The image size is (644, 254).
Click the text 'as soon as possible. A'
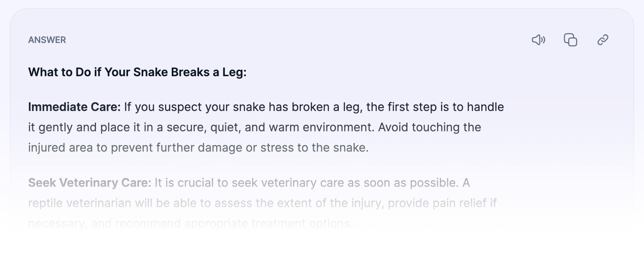point(409,183)
